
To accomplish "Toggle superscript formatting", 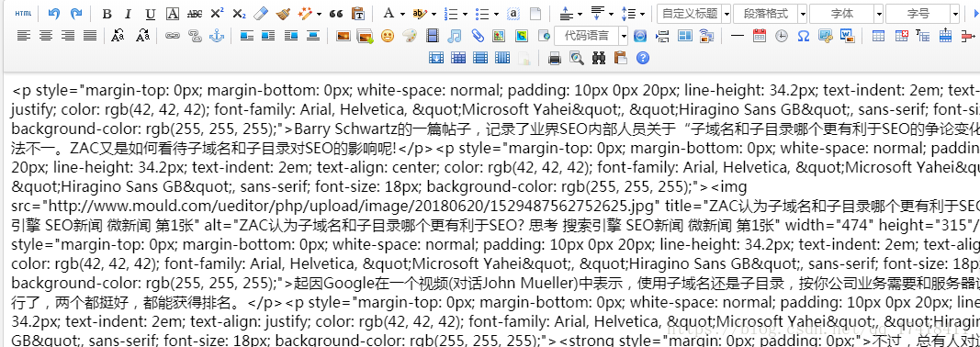I will click(x=217, y=14).
